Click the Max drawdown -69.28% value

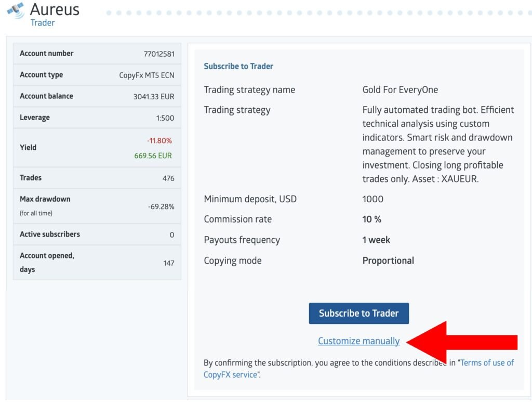point(161,206)
